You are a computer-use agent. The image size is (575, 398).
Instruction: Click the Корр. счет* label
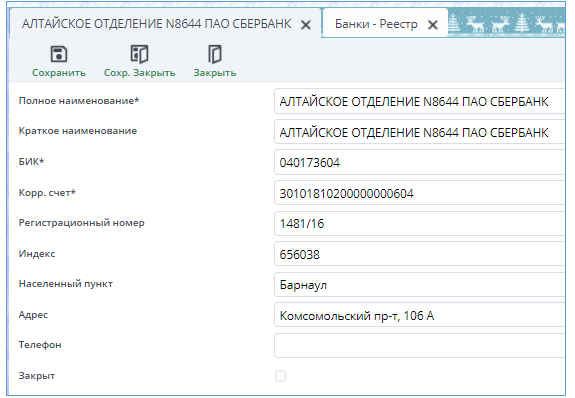[47, 193]
